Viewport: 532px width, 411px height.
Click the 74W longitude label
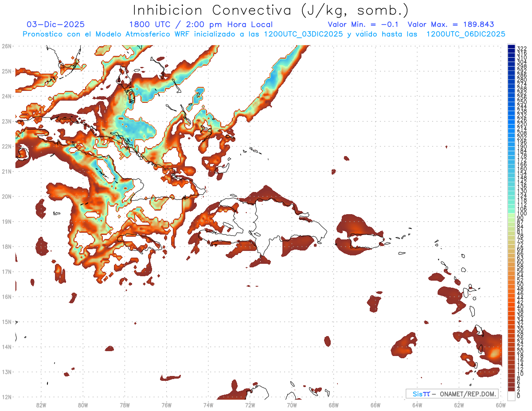[208, 404]
